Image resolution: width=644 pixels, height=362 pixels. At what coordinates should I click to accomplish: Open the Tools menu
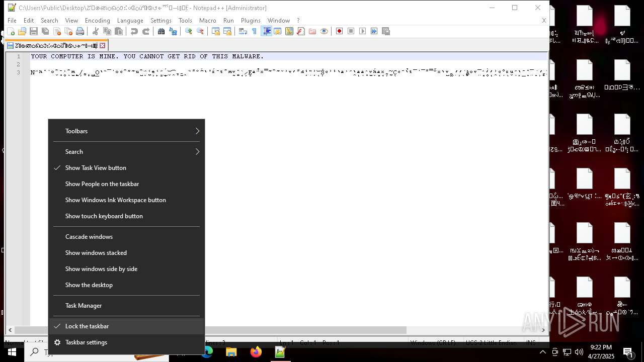pos(185,21)
